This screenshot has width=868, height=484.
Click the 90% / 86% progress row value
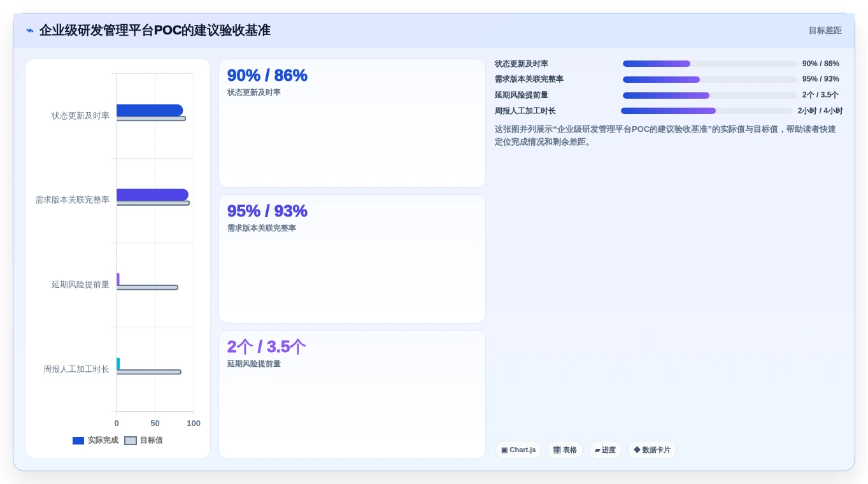(x=821, y=64)
